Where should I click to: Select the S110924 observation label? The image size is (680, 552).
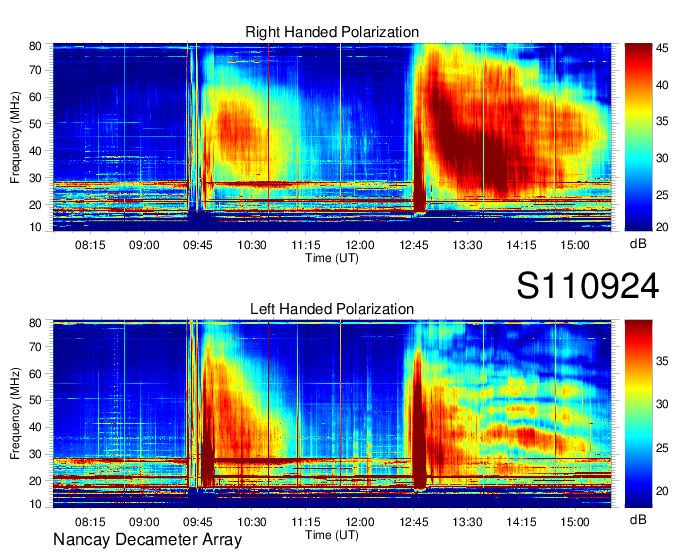[588, 286]
